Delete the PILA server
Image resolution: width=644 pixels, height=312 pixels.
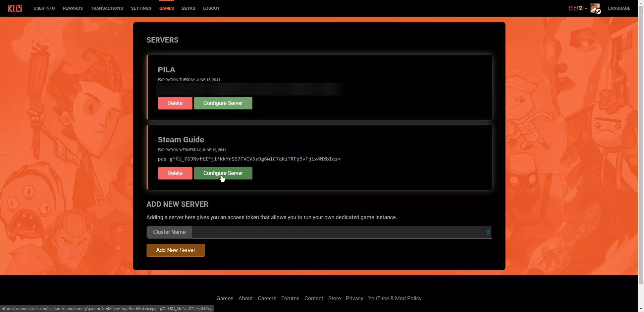point(175,103)
